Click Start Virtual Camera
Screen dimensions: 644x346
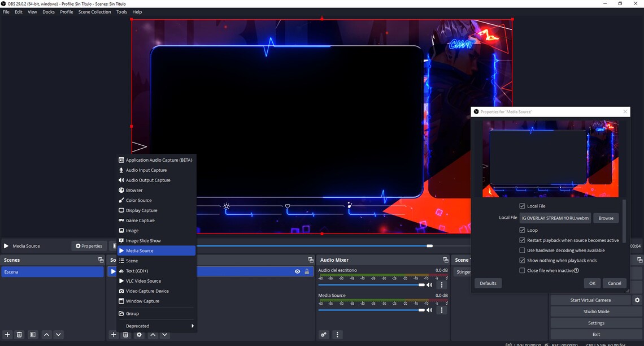click(590, 300)
